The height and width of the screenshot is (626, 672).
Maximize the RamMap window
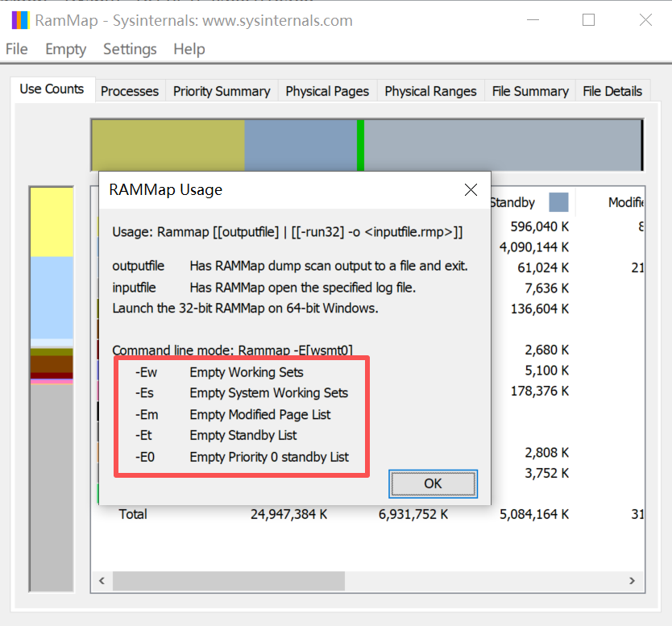coord(588,20)
